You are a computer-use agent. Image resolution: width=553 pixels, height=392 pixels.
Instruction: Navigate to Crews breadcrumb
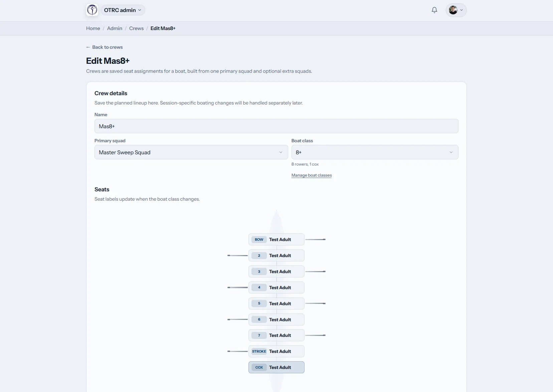(136, 28)
